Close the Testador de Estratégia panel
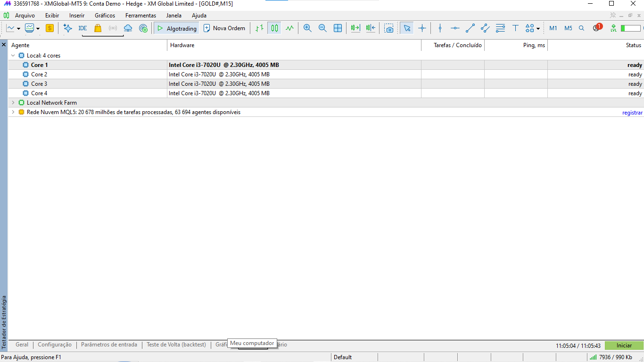Image resolution: width=644 pixels, height=362 pixels. click(4, 45)
